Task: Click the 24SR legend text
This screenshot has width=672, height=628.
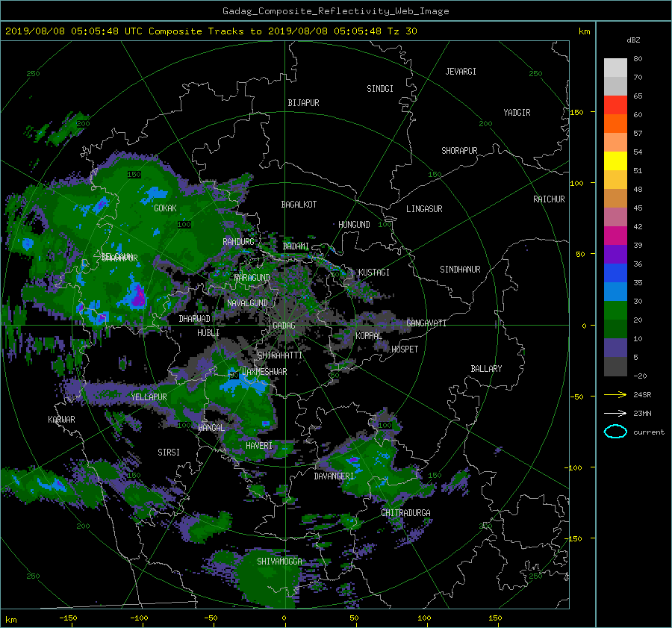Action: point(642,394)
